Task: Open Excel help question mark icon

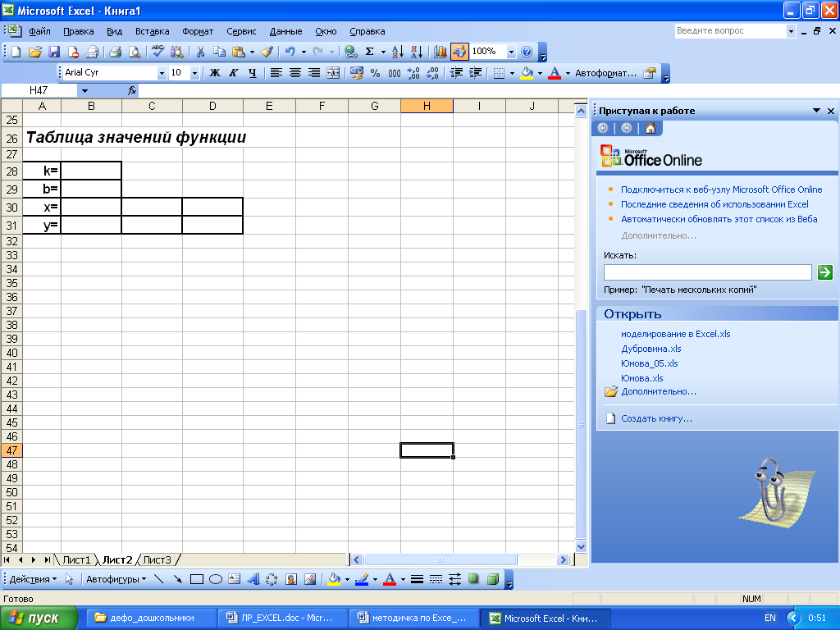Action: tap(527, 52)
